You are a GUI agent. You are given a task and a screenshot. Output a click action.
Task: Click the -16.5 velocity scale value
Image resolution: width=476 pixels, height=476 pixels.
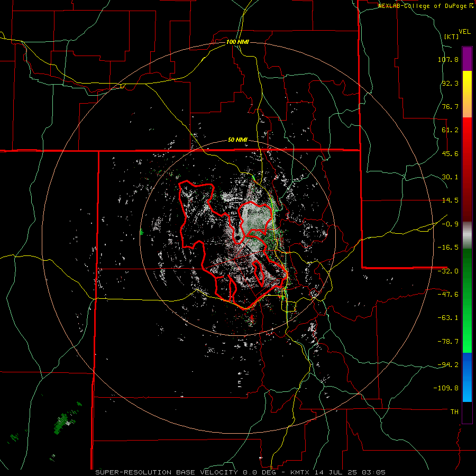(x=448, y=248)
